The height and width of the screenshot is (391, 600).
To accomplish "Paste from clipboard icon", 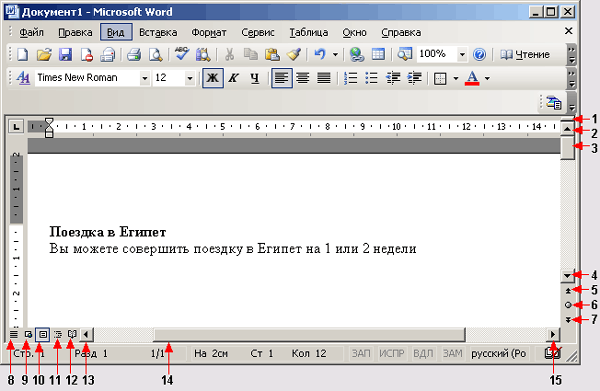I will pos(272,55).
